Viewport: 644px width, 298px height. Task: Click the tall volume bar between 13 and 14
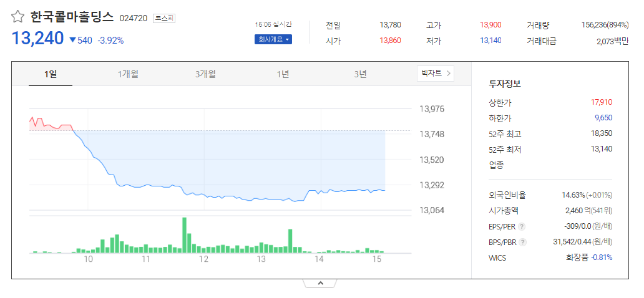point(290,241)
